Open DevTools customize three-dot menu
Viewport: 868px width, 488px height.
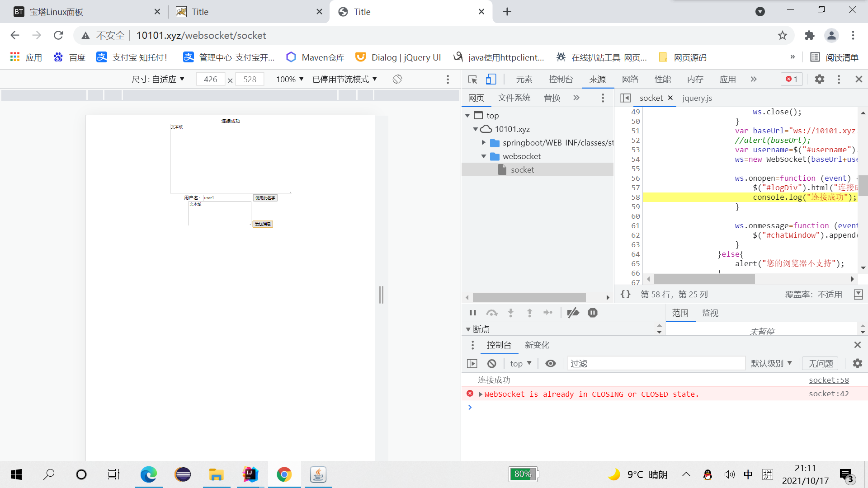point(839,79)
